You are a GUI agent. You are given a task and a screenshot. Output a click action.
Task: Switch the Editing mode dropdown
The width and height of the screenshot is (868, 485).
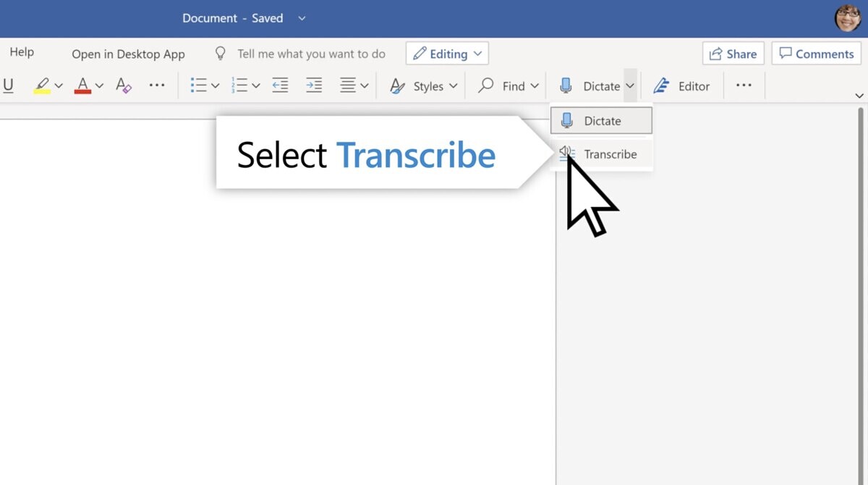click(447, 54)
